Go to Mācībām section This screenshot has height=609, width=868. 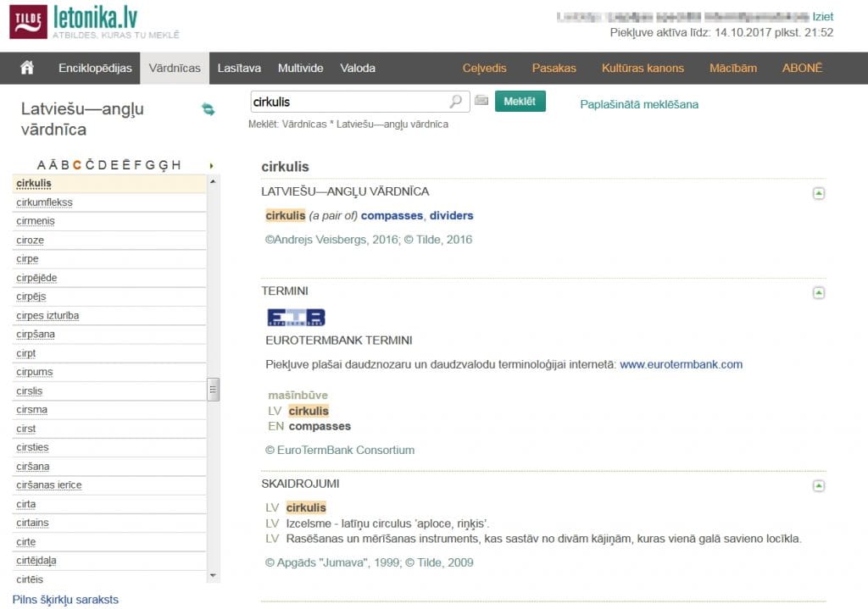click(x=733, y=68)
